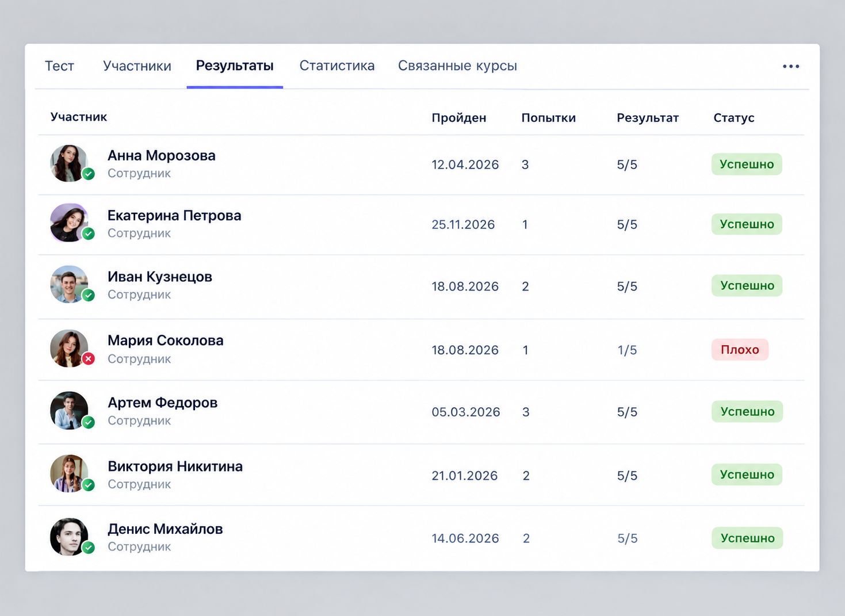Open the Статистика tab
845x616 pixels.
tap(337, 66)
